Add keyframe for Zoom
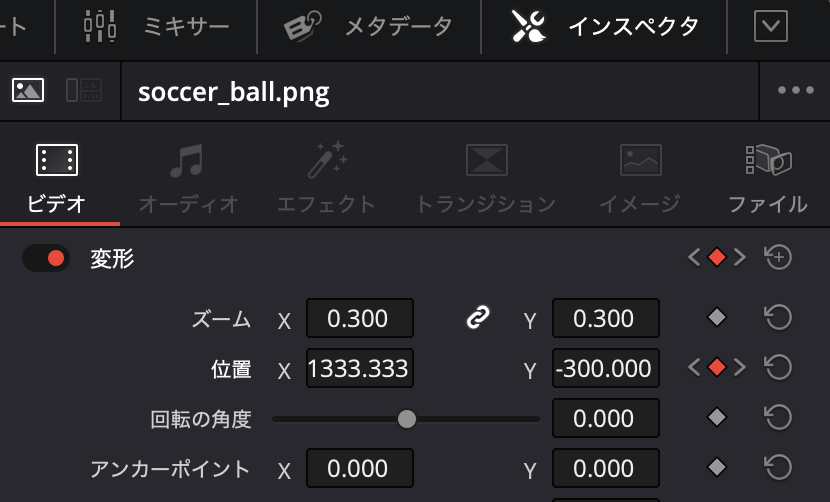 tap(716, 318)
